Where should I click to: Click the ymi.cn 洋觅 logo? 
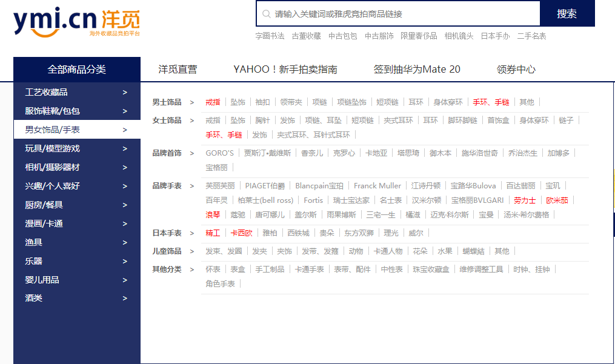coord(76,22)
